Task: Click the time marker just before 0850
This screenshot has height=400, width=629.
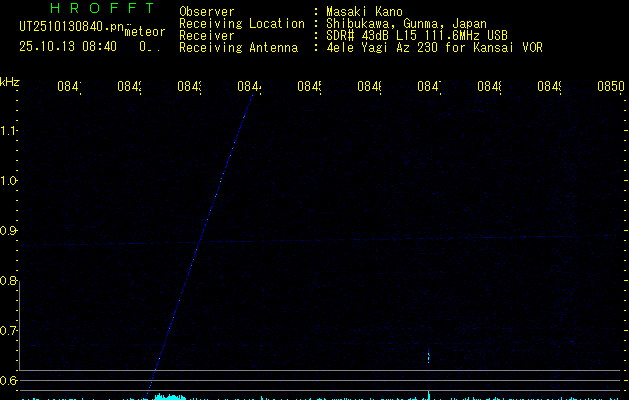Action: click(x=549, y=88)
